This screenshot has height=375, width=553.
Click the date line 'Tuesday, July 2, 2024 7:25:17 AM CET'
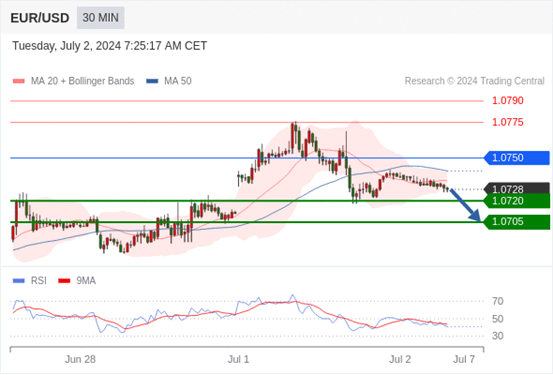click(x=110, y=46)
